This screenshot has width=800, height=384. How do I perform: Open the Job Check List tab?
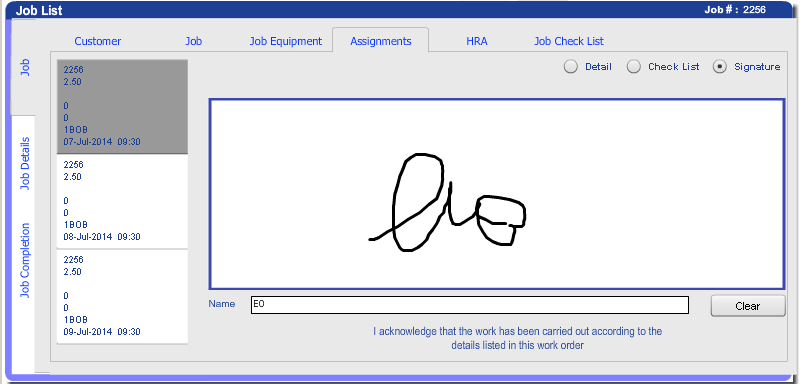tap(569, 41)
